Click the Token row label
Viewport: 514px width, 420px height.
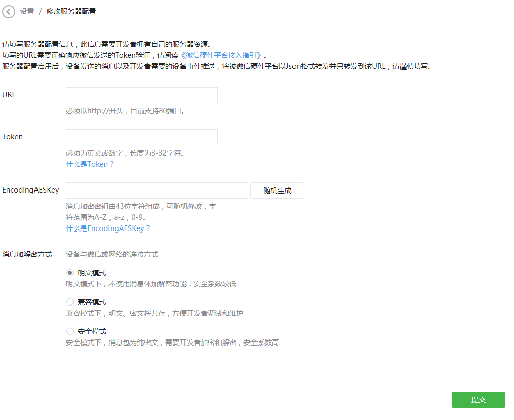12,137
